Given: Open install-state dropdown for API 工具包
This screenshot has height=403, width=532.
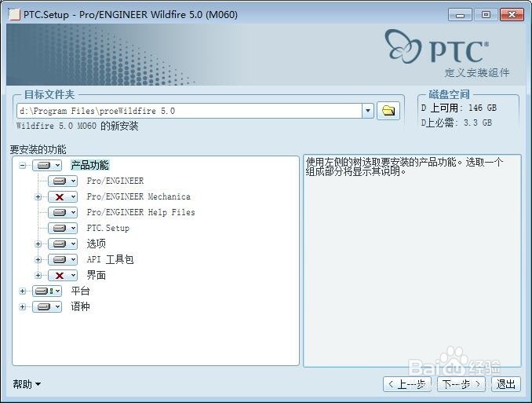Looking at the screenshot, I should coord(63,259).
